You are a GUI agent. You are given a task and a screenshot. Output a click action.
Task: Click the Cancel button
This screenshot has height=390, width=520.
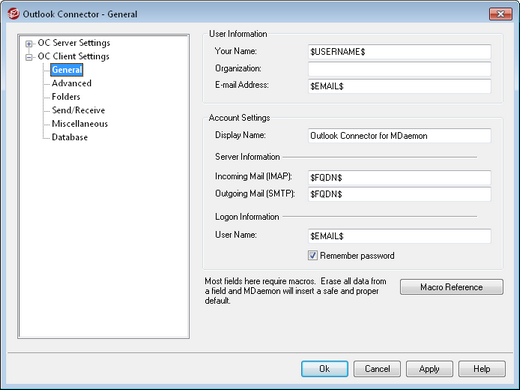(x=377, y=369)
